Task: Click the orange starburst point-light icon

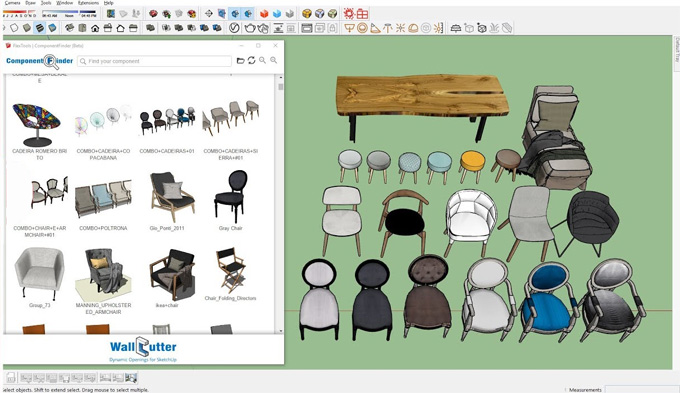Action: [x=400, y=28]
